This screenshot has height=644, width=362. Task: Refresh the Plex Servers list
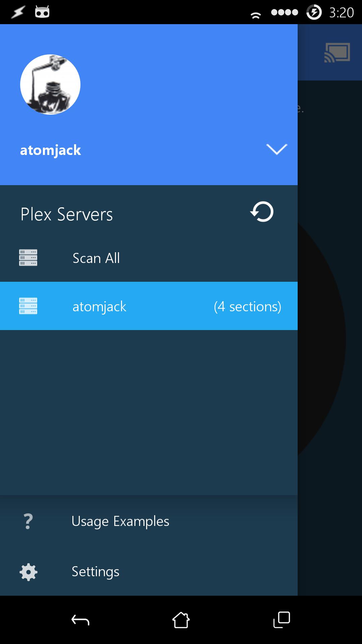pyautogui.click(x=262, y=212)
